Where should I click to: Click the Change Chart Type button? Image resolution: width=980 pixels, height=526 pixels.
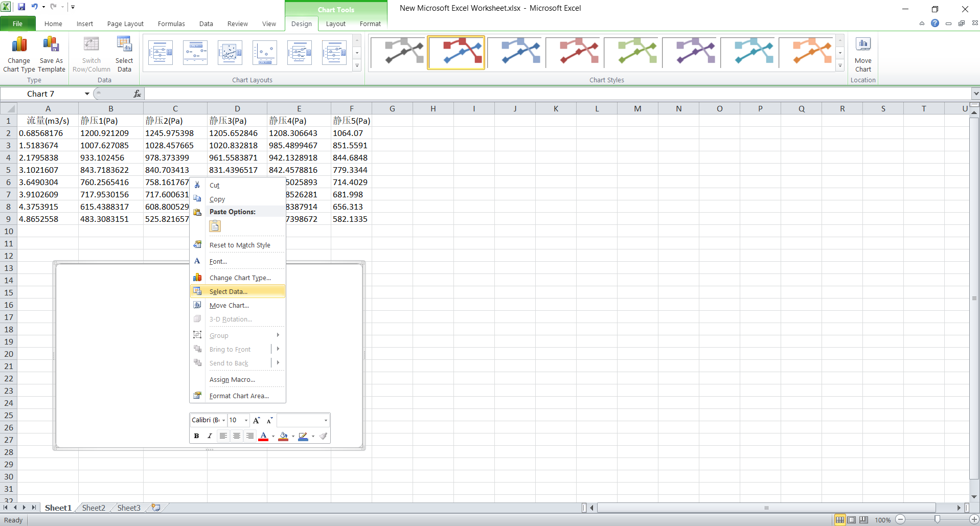click(18, 53)
